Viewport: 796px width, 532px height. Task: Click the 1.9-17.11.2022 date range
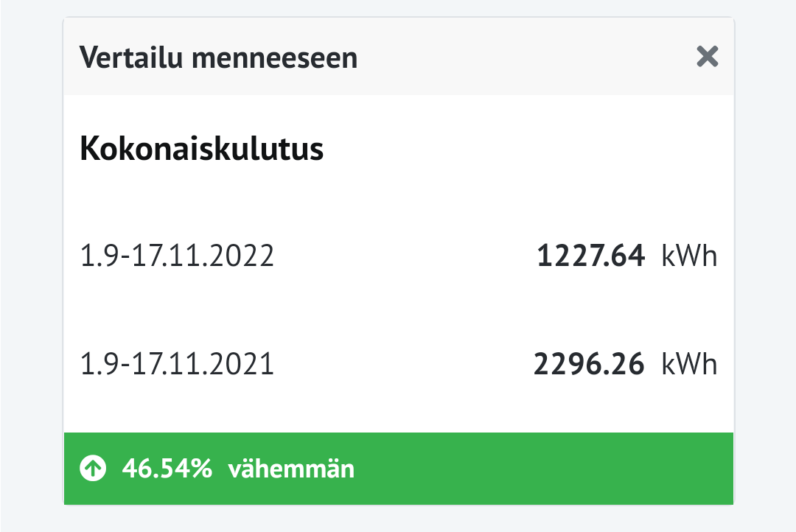[x=176, y=256]
